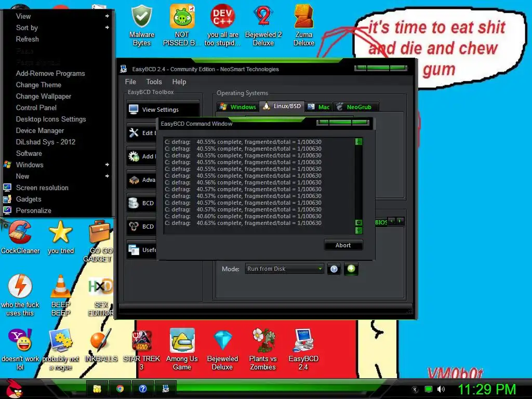532x399 pixels.
Task: Select Software in context menu
Action: [58, 154]
